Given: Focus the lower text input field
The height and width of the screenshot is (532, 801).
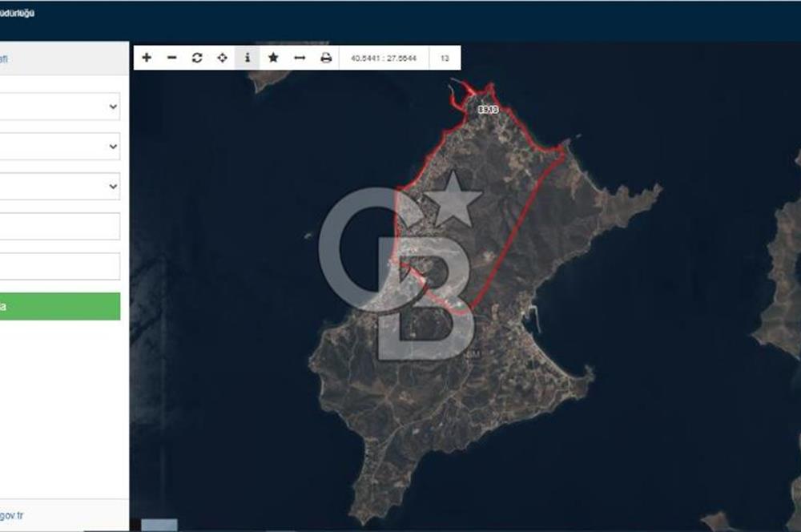Looking at the screenshot, I should point(59,266).
